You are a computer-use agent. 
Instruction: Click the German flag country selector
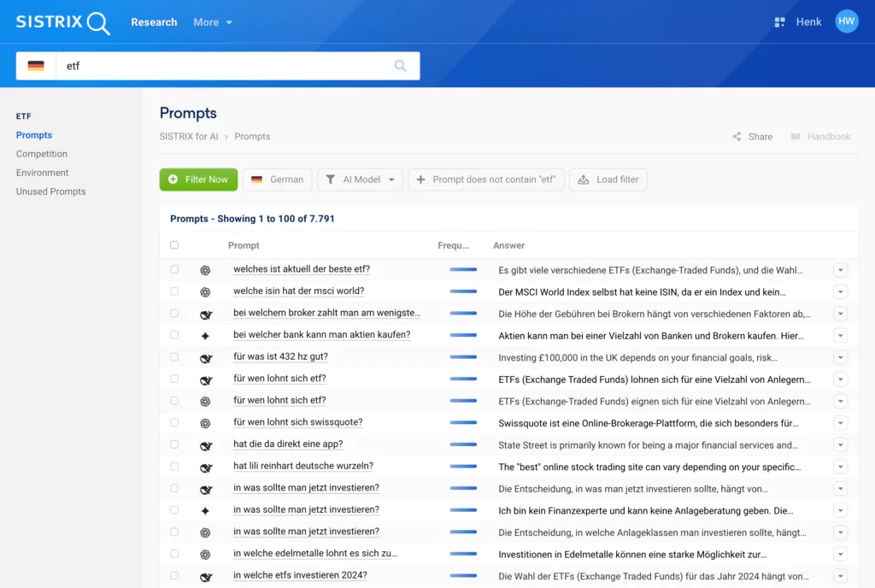36,66
